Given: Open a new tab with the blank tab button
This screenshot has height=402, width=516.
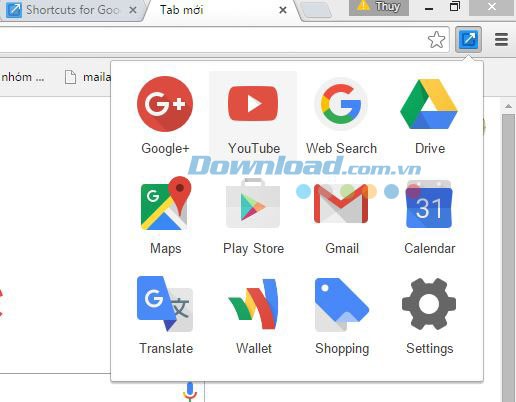Looking at the screenshot, I should [x=316, y=10].
